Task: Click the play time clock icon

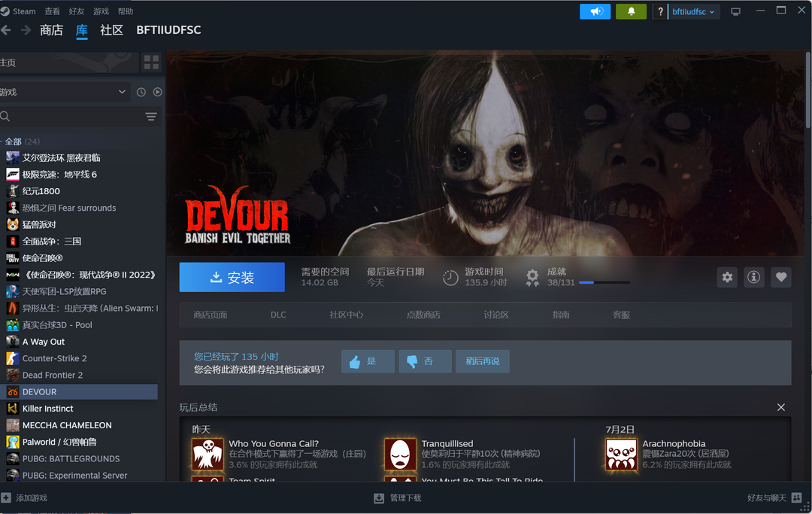Action: [x=450, y=278]
